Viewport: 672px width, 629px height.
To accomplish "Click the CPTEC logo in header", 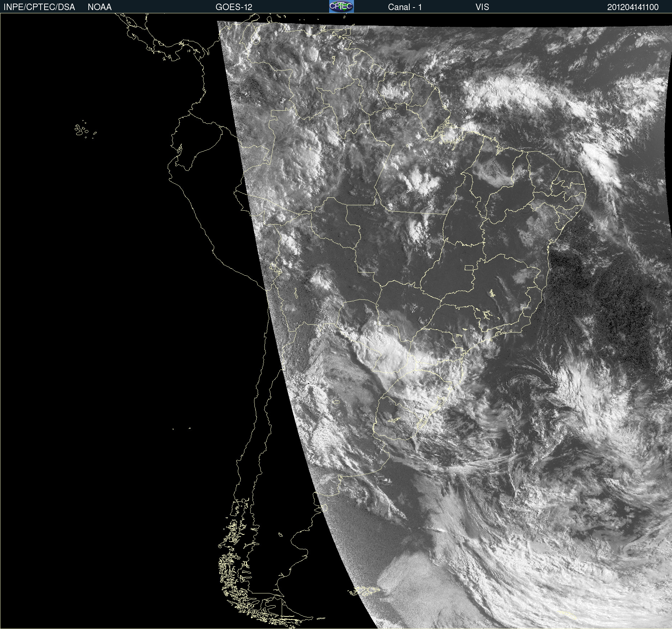I will tap(341, 6).
